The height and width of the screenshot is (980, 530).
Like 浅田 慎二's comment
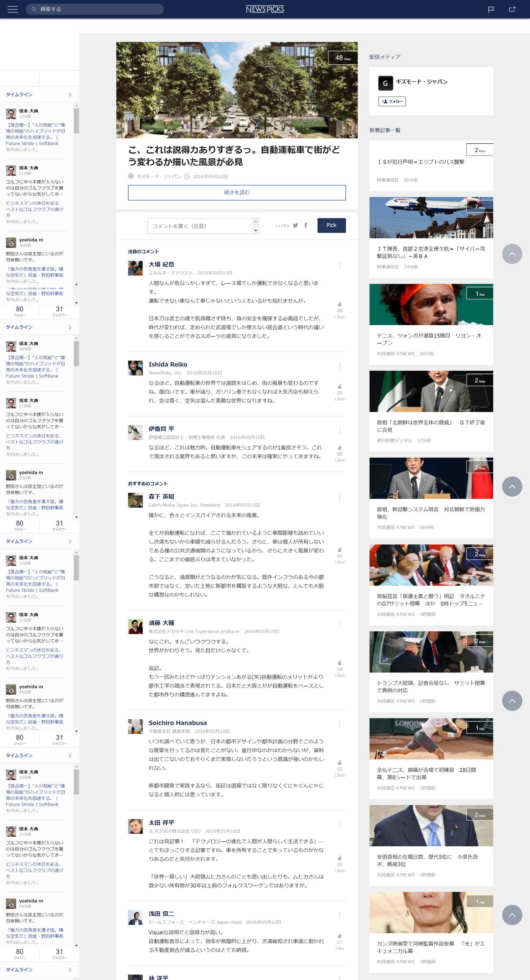[x=340, y=936]
